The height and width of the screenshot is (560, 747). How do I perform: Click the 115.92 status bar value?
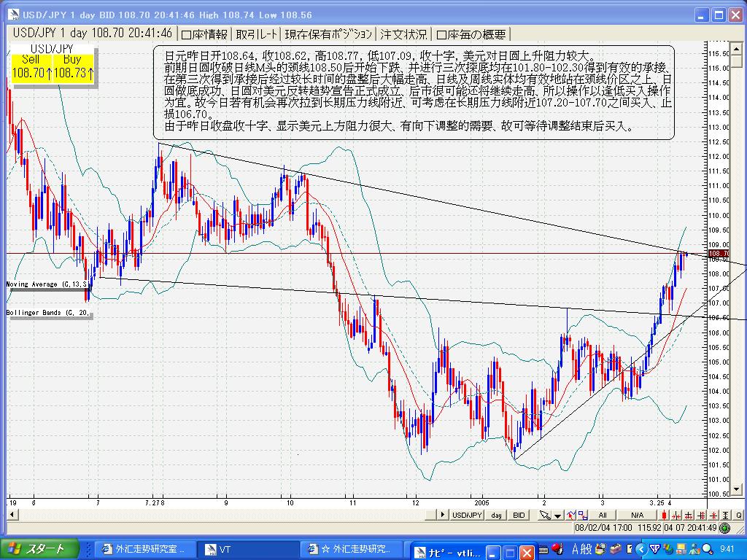(650, 528)
